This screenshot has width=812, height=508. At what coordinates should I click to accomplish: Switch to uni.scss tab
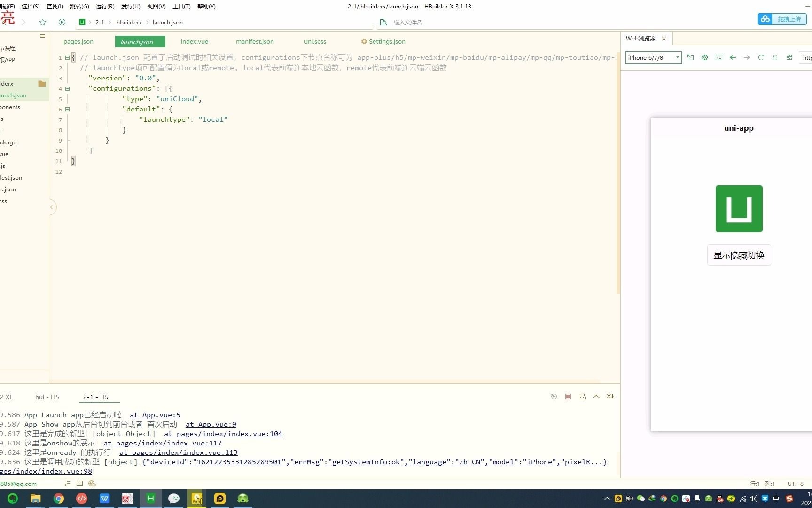click(x=315, y=41)
